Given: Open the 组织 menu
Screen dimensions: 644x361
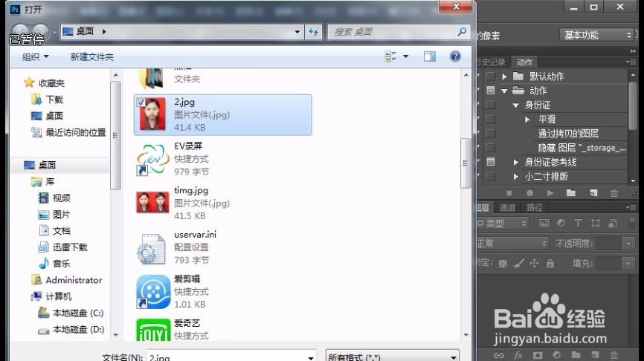Looking at the screenshot, I should [x=35, y=56].
